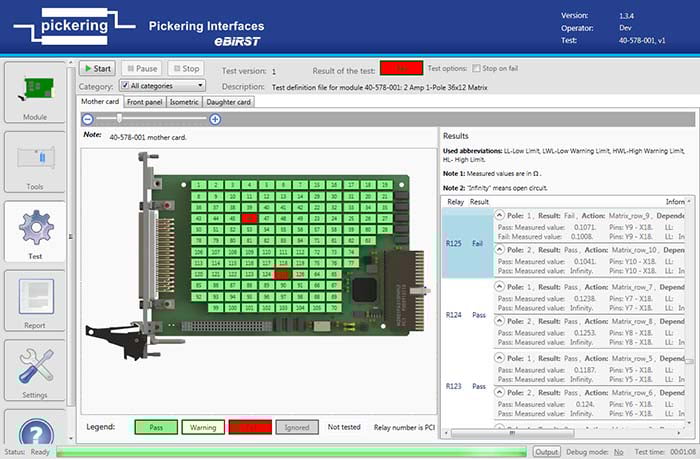Click the results vertical scrollbar down arrow
Viewport: 700px width, 460px height.
click(x=690, y=422)
